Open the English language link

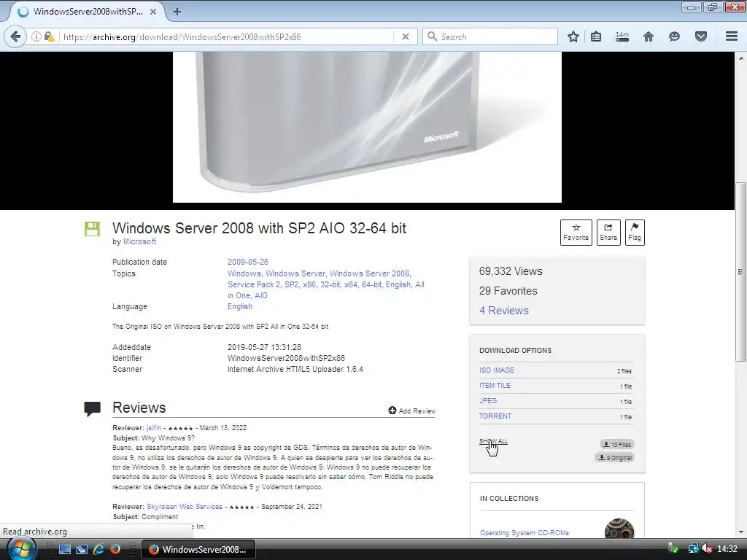coord(239,306)
